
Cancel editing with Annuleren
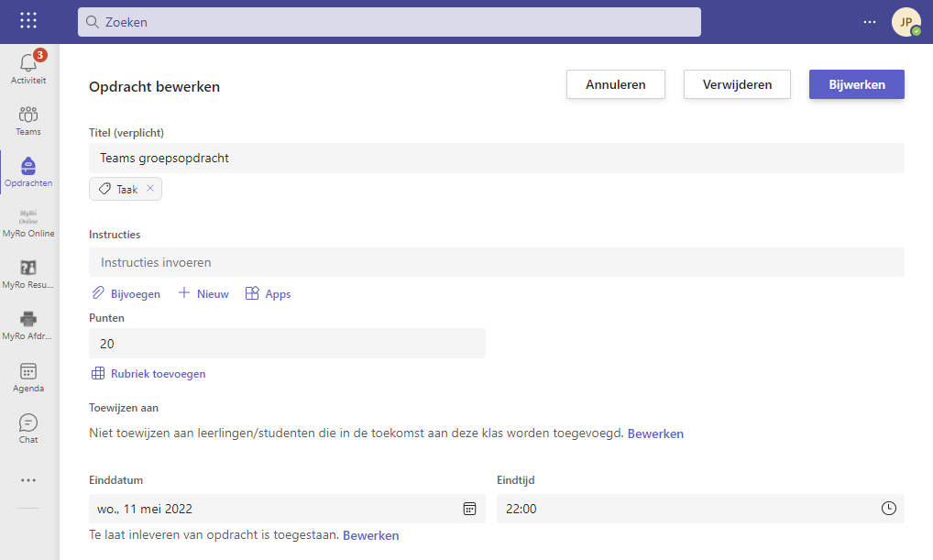tap(615, 84)
